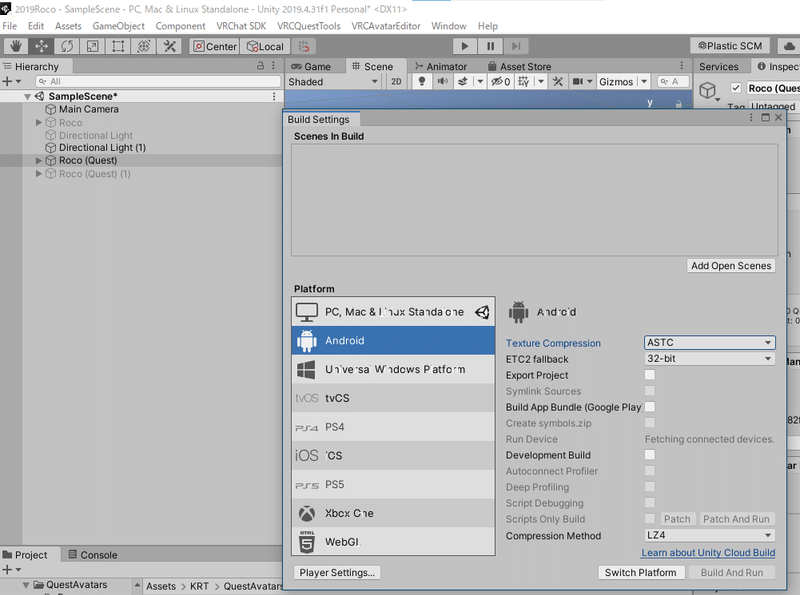800x595 pixels.
Task: Open the VRChat SDK menu
Action: click(x=241, y=26)
